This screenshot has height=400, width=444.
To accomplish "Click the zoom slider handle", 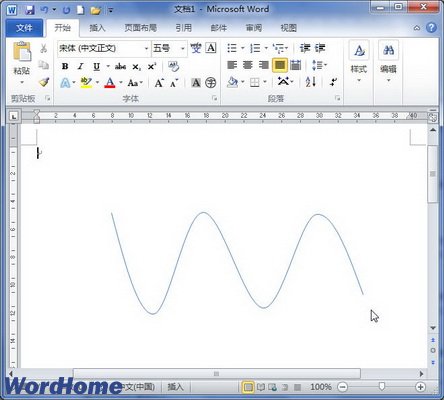I will (x=382, y=387).
